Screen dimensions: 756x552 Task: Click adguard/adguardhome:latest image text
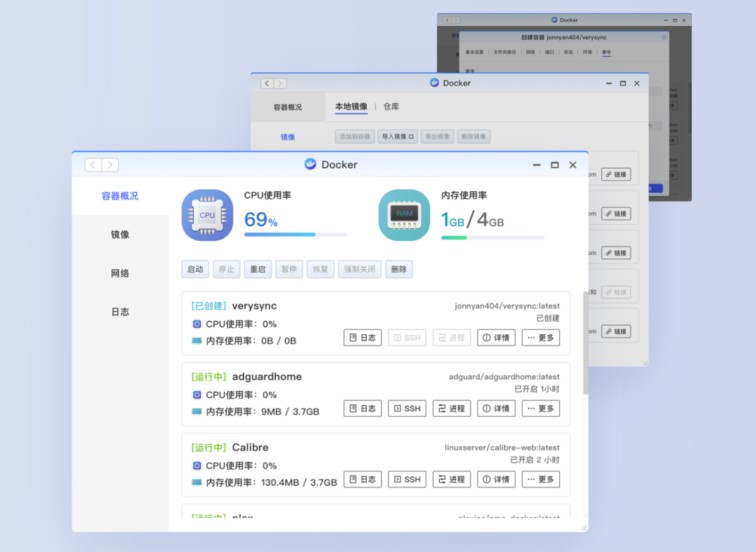tap(504, 377)
